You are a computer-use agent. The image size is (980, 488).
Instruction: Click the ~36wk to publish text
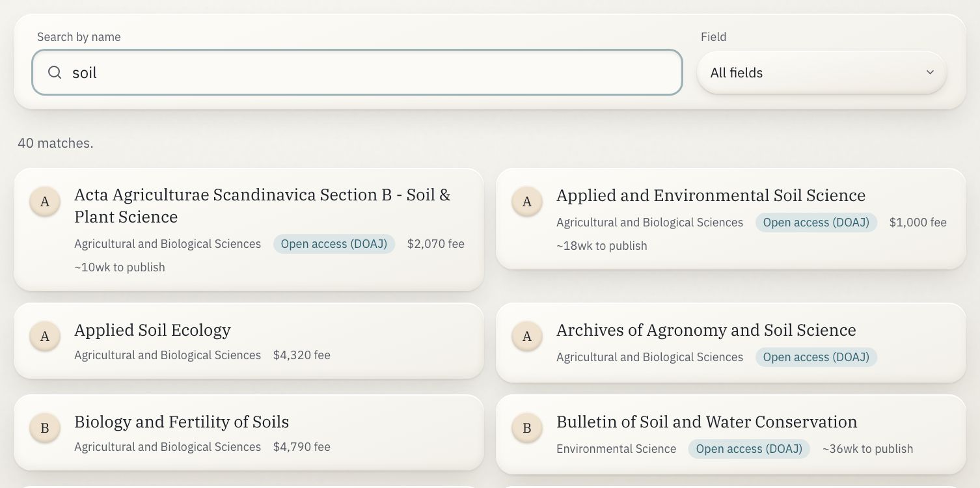pos(868,449)
